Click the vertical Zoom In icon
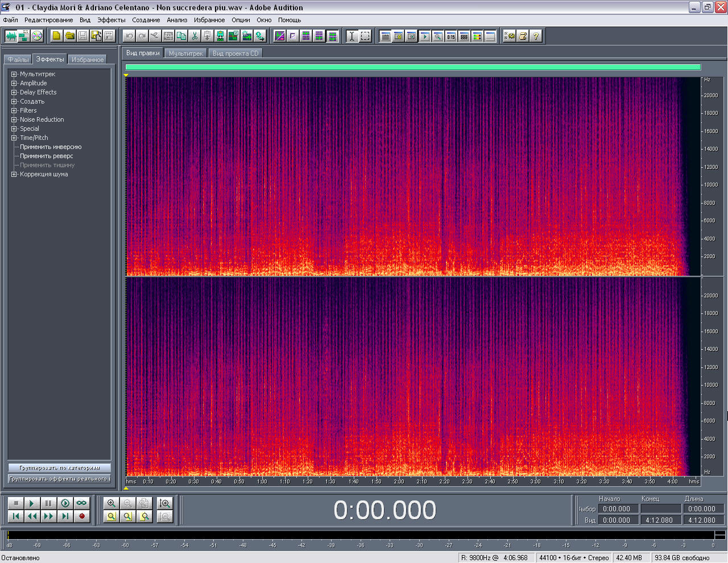This screenshot has width=728, height=563. point(165,503)
